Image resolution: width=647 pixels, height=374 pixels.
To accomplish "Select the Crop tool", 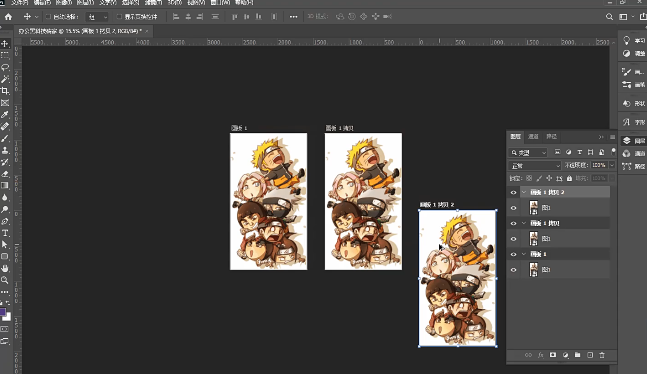I will (x=5, y=91).
